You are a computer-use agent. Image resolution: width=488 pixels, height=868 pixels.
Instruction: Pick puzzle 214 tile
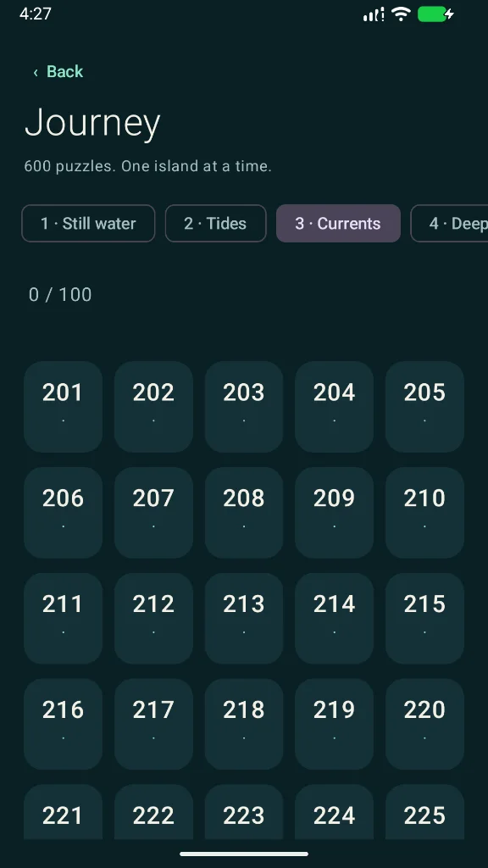click(334, 618)
